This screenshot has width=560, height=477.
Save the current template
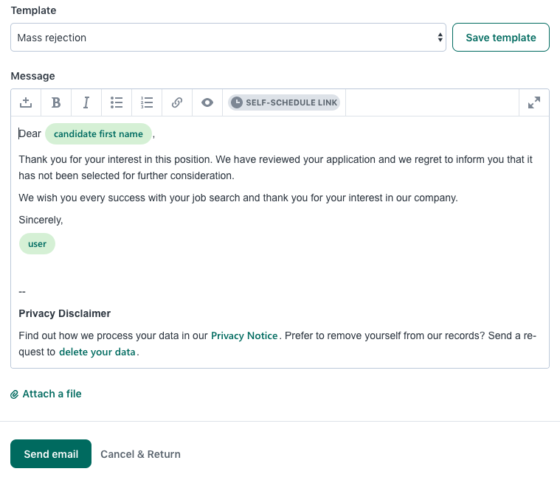pos(501,37)
